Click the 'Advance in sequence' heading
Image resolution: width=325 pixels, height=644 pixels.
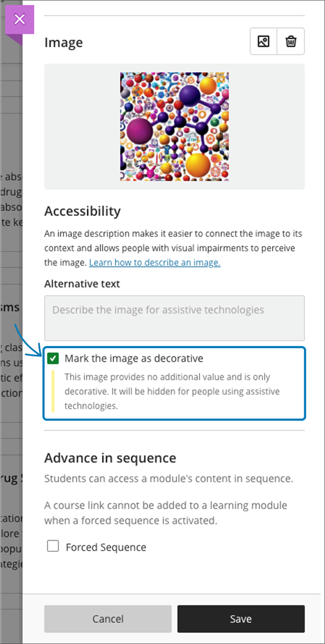coord(110,458)
